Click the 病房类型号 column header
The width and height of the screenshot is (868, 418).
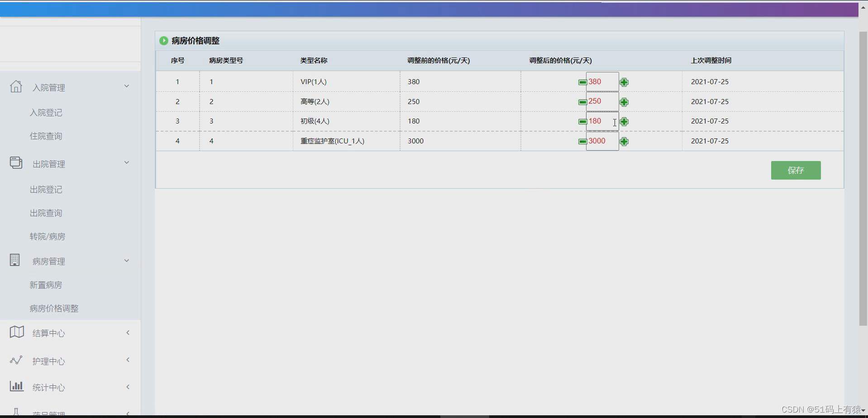coord(226,61)
